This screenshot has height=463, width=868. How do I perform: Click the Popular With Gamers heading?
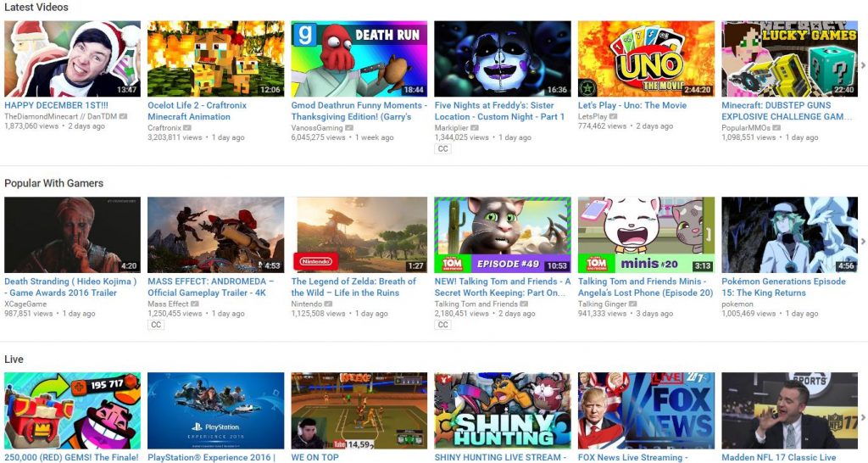[53, 183]
